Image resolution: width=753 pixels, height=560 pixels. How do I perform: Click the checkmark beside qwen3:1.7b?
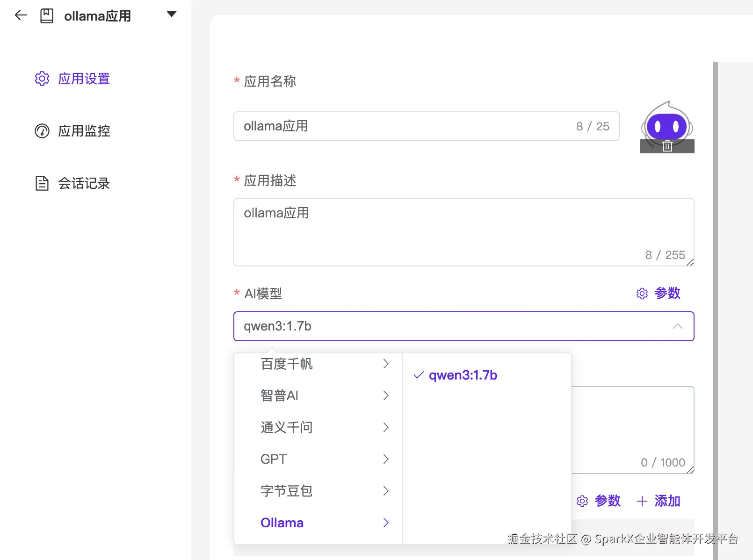[419, 375]
